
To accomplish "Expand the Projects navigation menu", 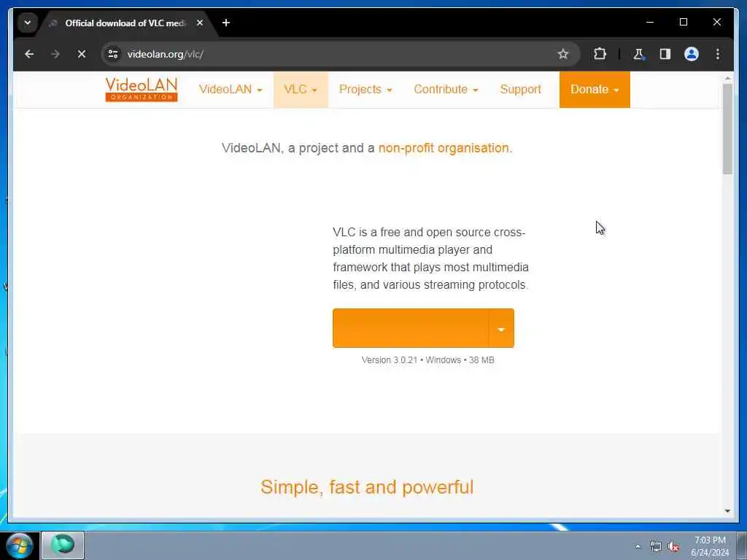I will tap(365, 90).
